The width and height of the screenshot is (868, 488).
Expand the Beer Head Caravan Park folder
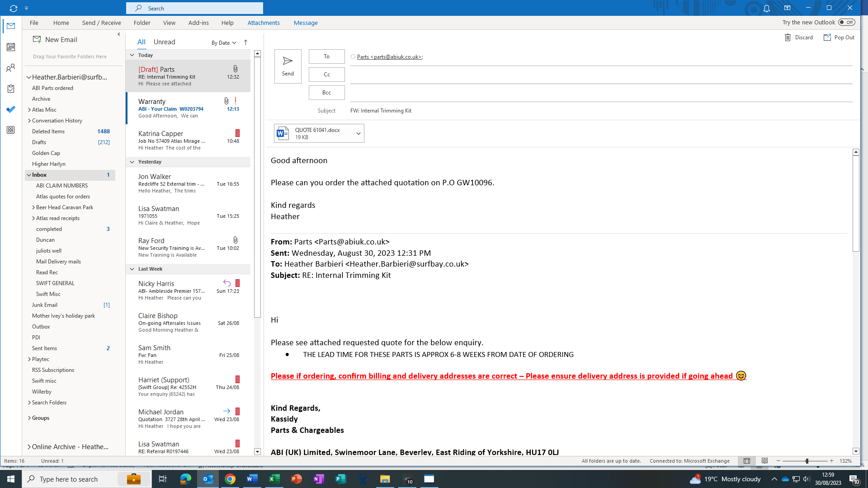pyautogui.click(x=33, y=207)
